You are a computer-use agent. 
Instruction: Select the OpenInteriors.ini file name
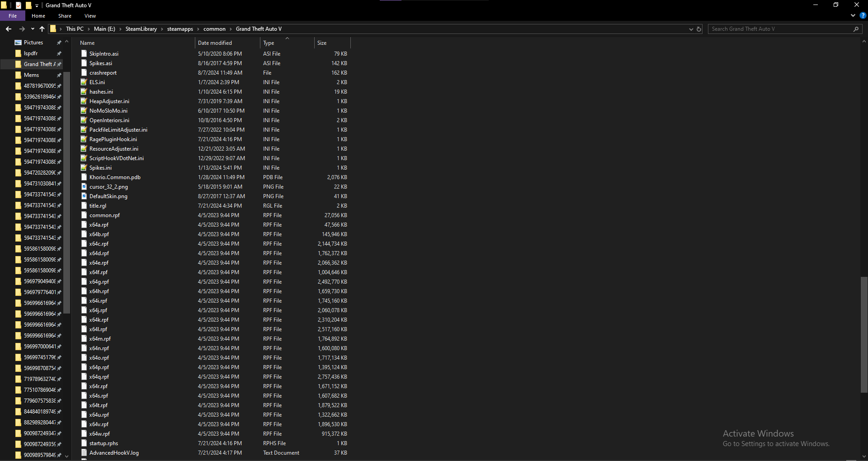tap(109, 120)
